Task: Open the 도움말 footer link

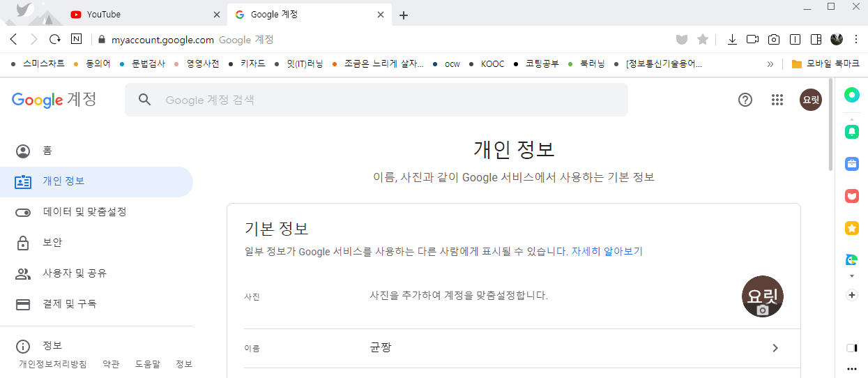Action: pos(147,364)
